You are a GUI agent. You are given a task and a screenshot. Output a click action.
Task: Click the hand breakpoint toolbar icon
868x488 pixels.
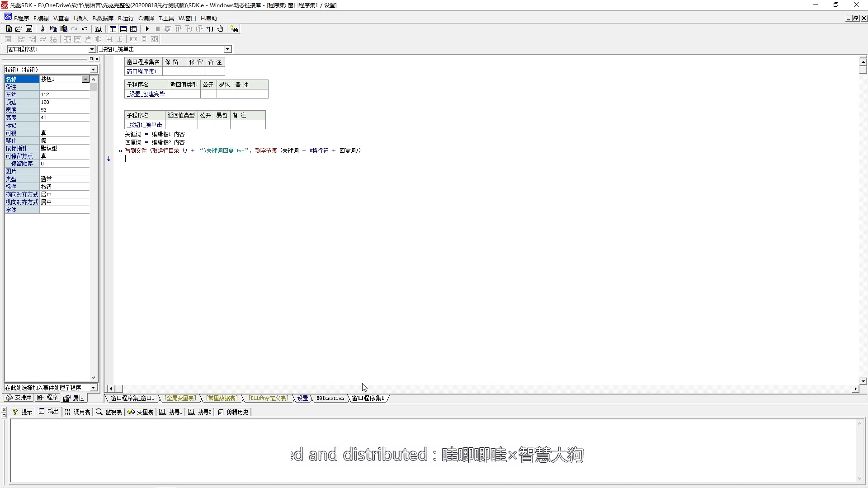click(x=220, y=29)
